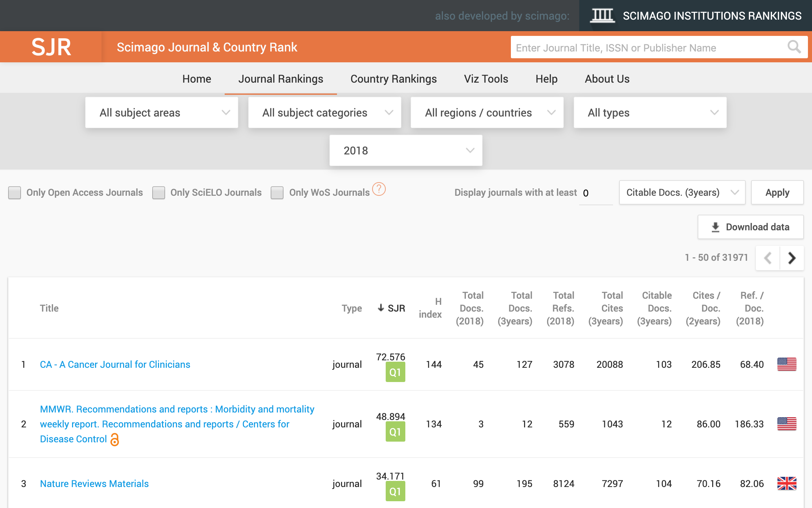
Task: Click the open access icon beside MMWR
Action: (115, 440)
